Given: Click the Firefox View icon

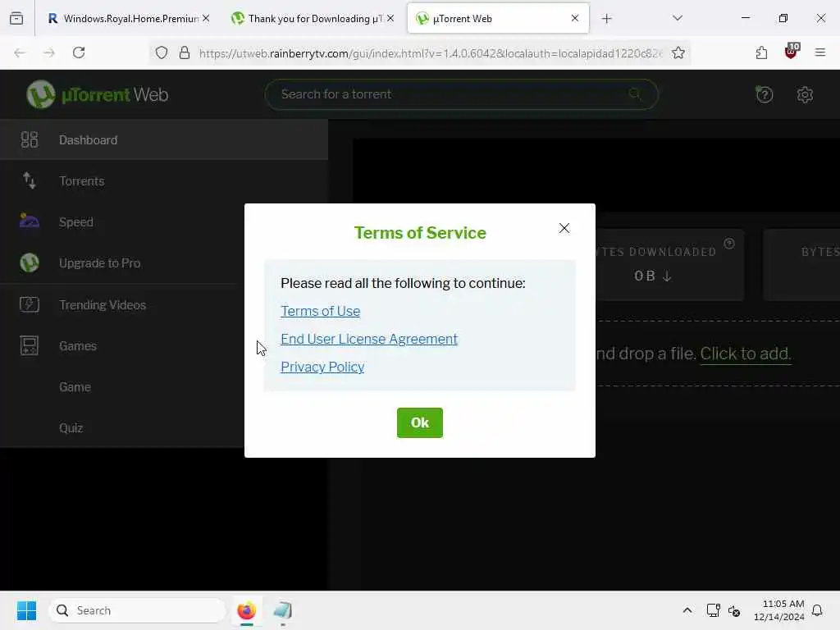Looking at the screenshot, I should tap(16, 19).
